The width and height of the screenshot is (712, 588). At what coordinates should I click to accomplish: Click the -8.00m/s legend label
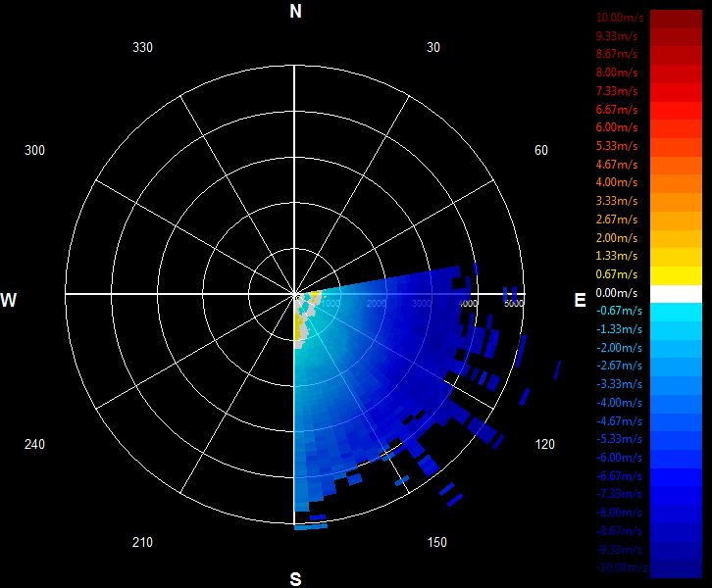pyautogui.click(x=619, y=513)
